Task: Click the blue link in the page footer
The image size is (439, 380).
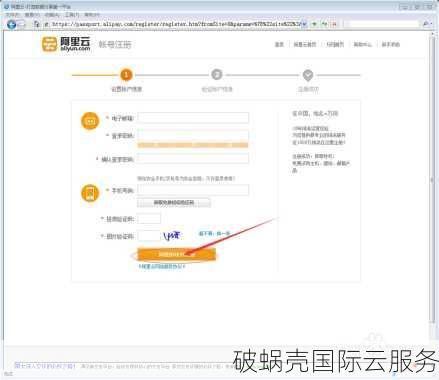Action: tap(45, 366)
